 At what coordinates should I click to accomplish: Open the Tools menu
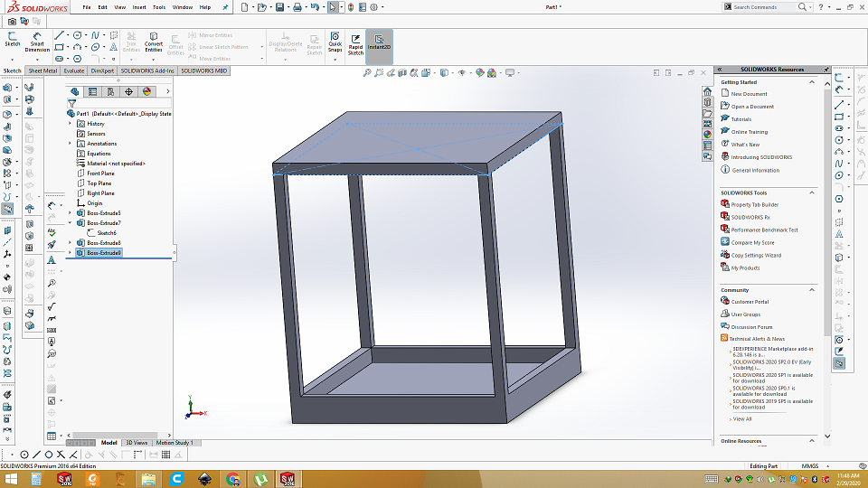click(x=159, y=7)
